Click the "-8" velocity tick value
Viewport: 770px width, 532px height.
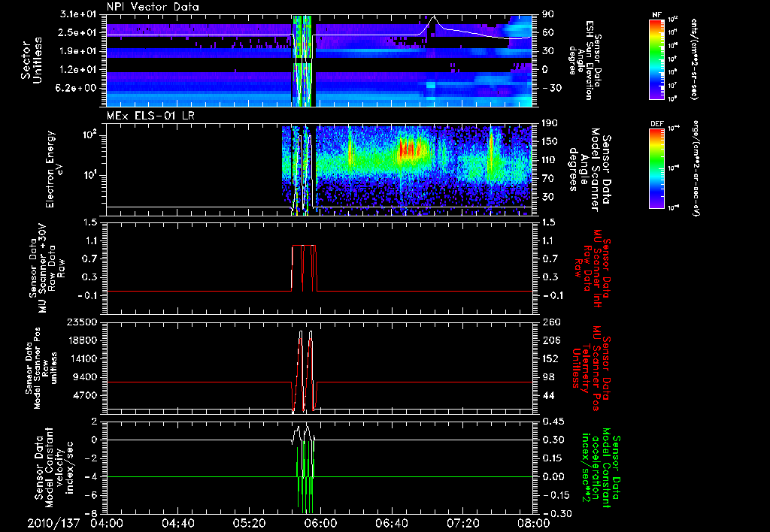click(x=91, y=514)
